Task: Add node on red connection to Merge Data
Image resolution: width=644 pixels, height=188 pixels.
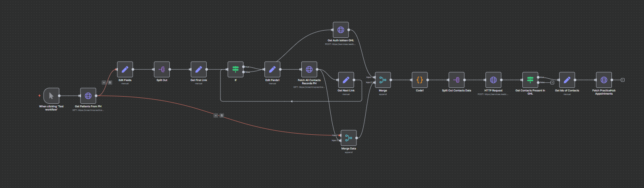Action: click(x=216, y=116)
